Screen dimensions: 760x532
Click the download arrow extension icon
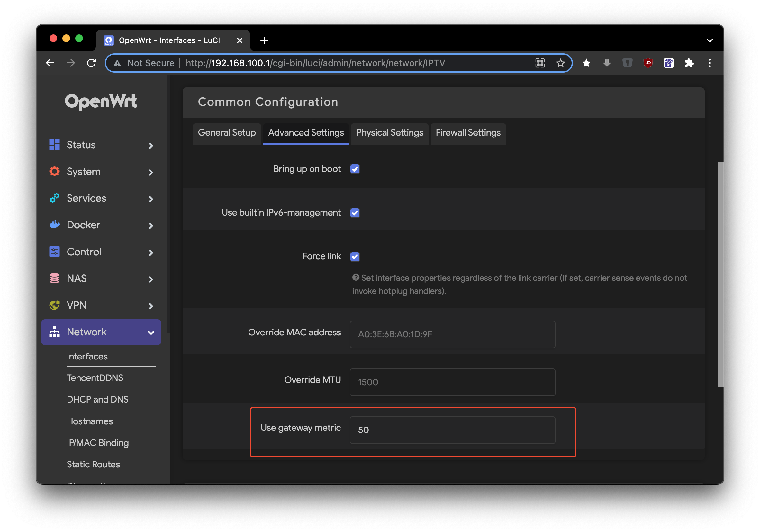(607, 63)
